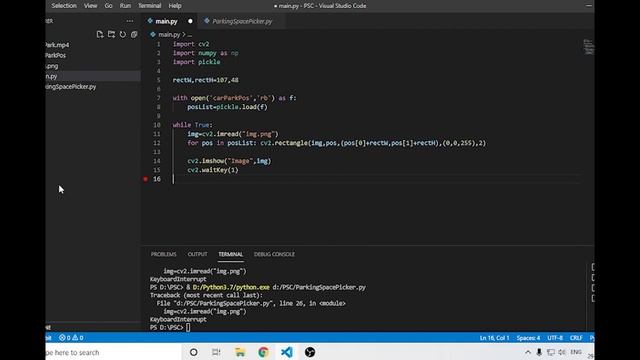Click the New Folder icon in explorer
The image size is (640, 360).
(x=111, y=34)
